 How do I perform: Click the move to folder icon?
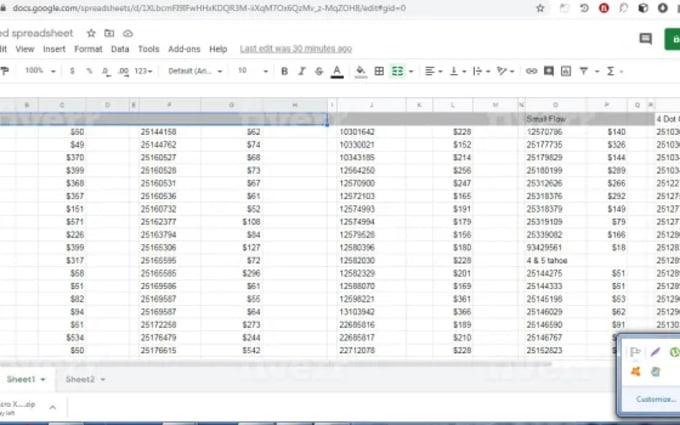click(x=109, y=33)
